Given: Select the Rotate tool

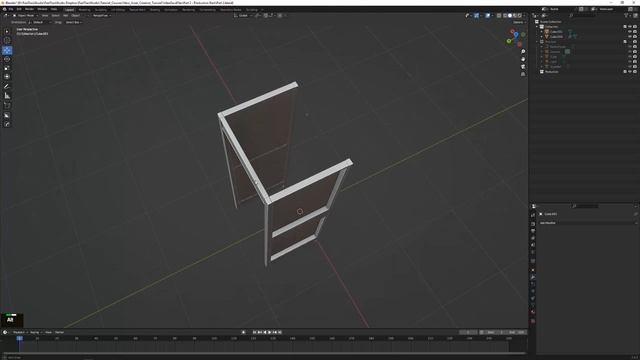Looking at the screenshot, I should [x=7, y=59].
